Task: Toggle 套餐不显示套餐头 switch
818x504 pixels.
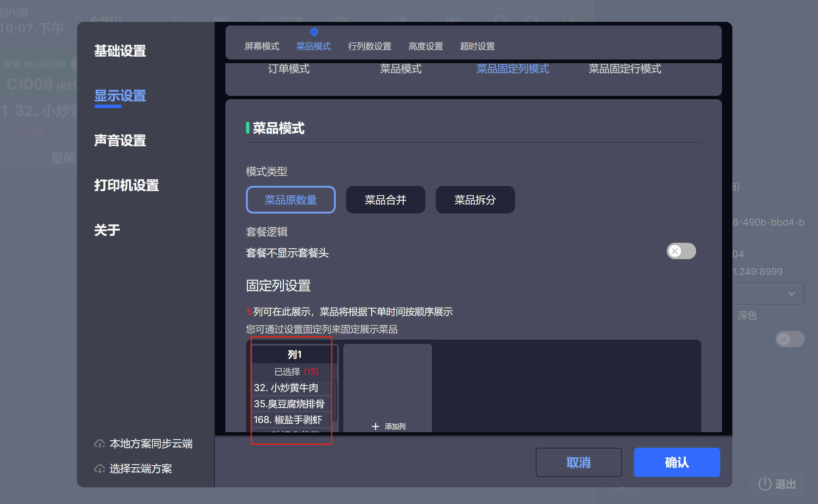Action: click(681, 251)
